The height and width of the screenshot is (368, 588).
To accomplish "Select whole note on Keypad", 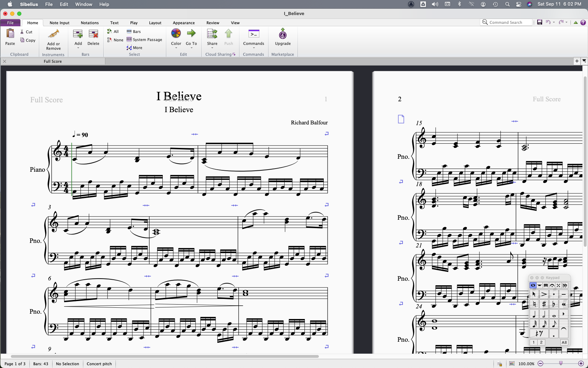I will 554,314.
